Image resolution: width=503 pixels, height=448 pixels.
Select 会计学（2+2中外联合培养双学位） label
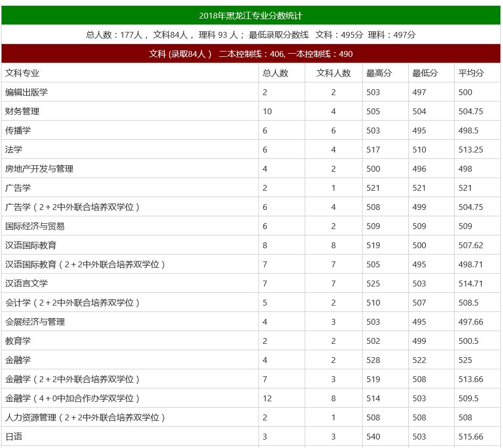72,303
